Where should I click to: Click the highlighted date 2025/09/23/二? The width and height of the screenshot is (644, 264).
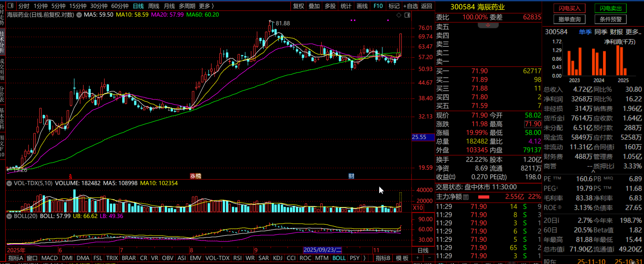click(x=323, y=250)
